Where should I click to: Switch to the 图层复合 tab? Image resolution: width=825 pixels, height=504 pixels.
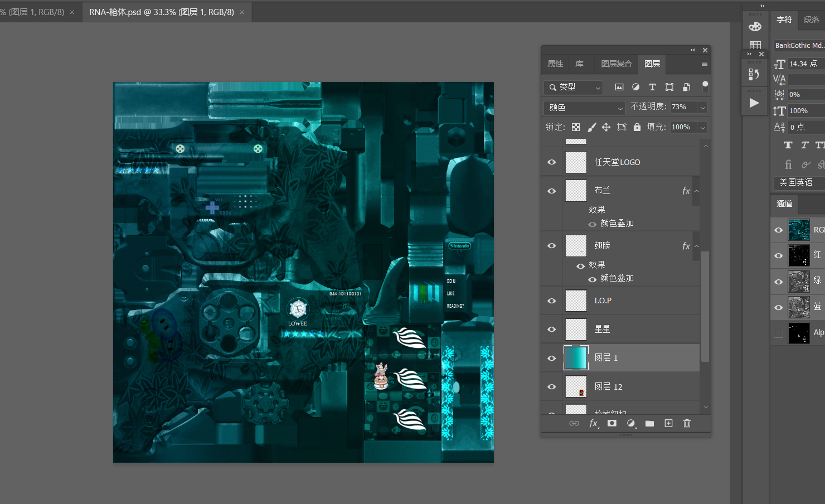point(617,64)
